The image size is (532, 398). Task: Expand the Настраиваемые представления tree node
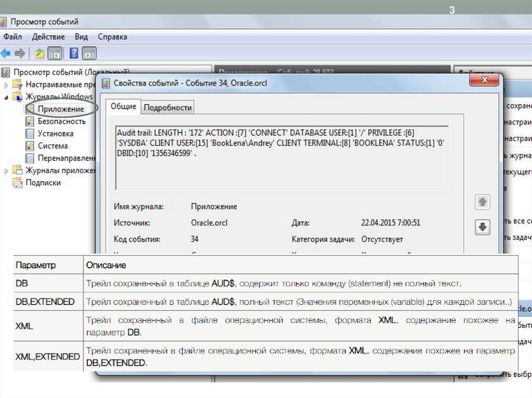tap(6, 85)
